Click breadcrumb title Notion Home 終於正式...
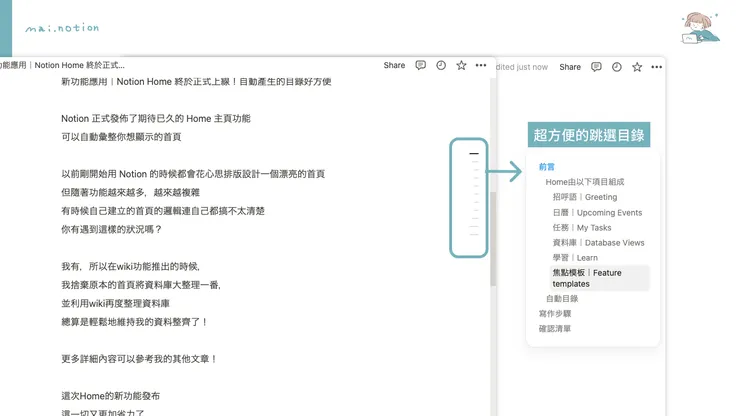The width and height of the screenshot is (740, 416). coord(79,65)
